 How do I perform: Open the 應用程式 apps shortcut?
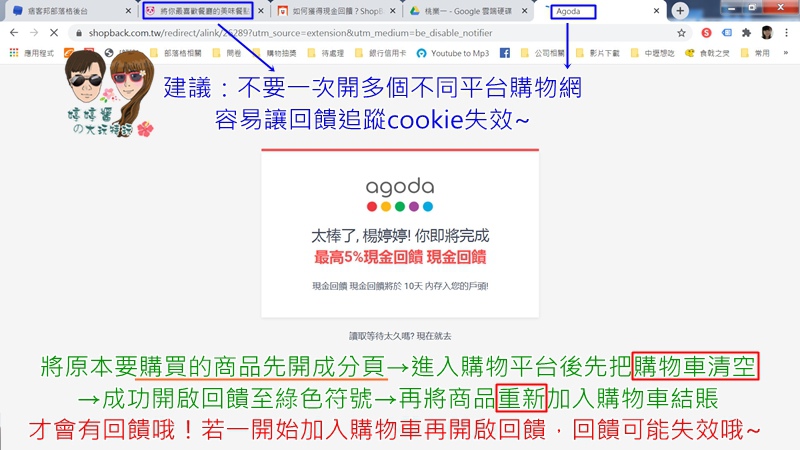[32, 53]
